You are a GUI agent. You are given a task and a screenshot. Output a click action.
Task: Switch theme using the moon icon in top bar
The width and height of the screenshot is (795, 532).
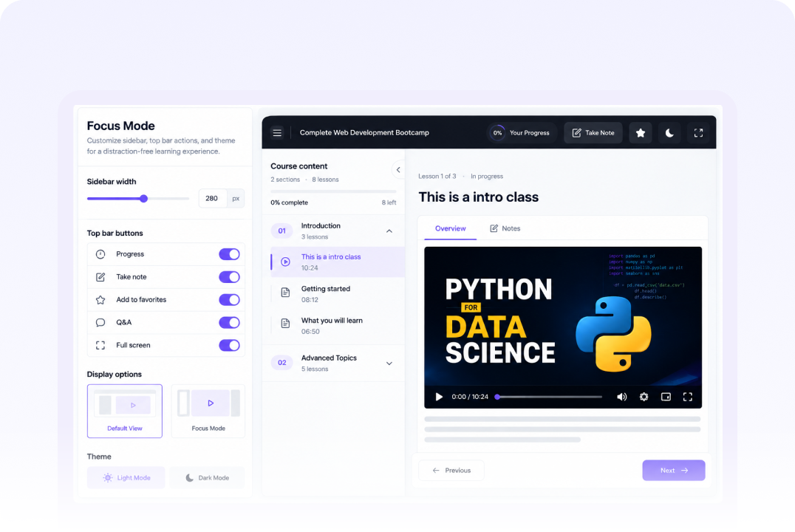pos(669,133)
